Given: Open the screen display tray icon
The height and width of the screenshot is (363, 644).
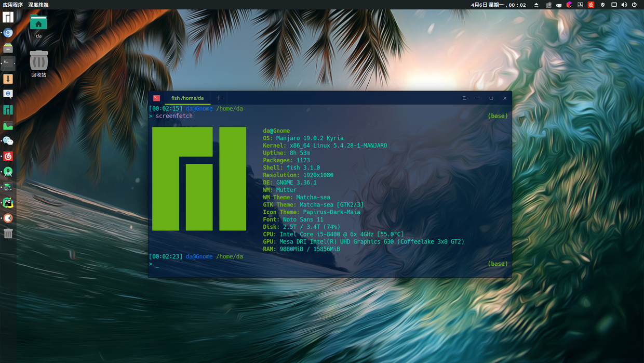Looking at the screenshot, I should 614,5.
